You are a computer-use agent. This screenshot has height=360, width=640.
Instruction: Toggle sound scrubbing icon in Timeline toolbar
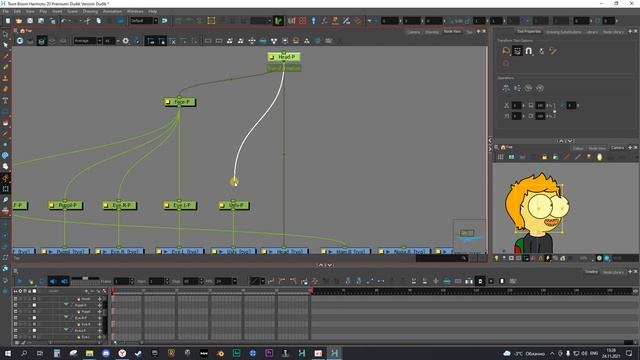coord(64,281)
